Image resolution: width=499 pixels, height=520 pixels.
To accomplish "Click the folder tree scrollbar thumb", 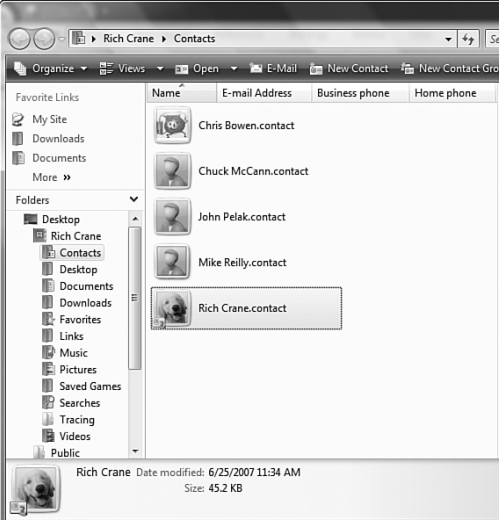I will [x=135, y=298].
